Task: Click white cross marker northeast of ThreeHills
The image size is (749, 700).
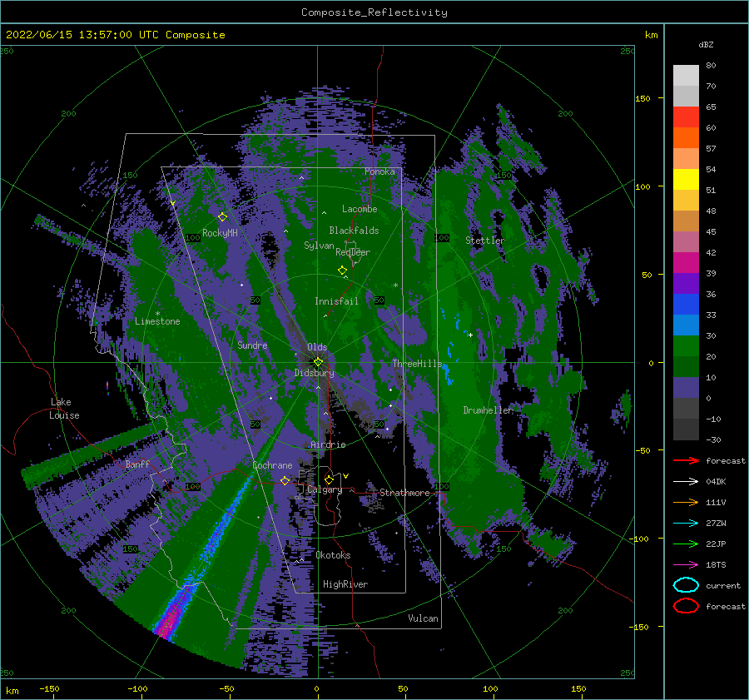Action: coord(470,335)
